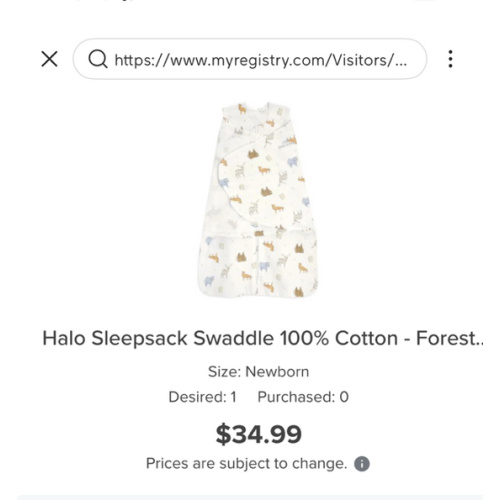Click the light blue bar at page bottom

(x=250, y=498)
